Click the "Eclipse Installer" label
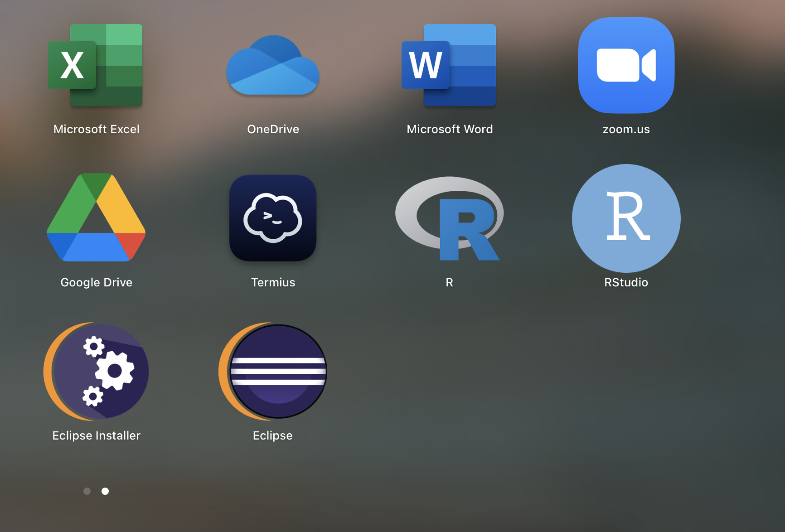This screenshot has height=532, width=785. click(97, 435)
